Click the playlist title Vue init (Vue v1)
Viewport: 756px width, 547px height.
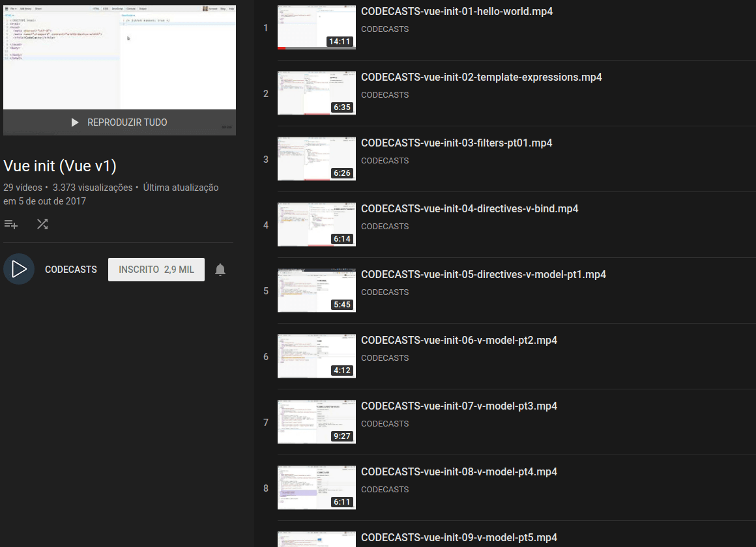click(x=60, y=166)
